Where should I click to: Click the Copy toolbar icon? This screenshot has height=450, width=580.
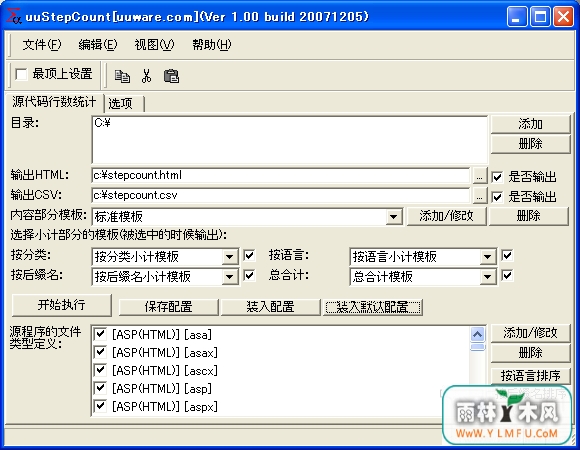[122, 76]
